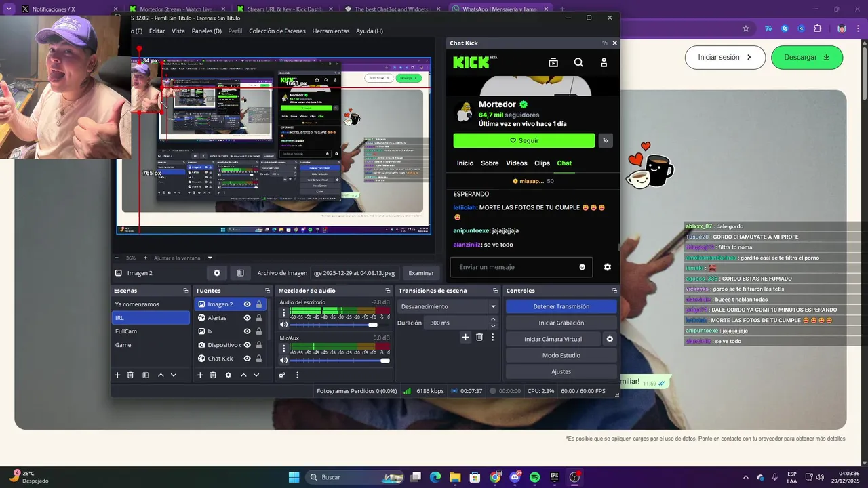Open audio mixer three-dot menu at bottom
The height and width of the screenshot is (488, 868).
tap(297, 375)
